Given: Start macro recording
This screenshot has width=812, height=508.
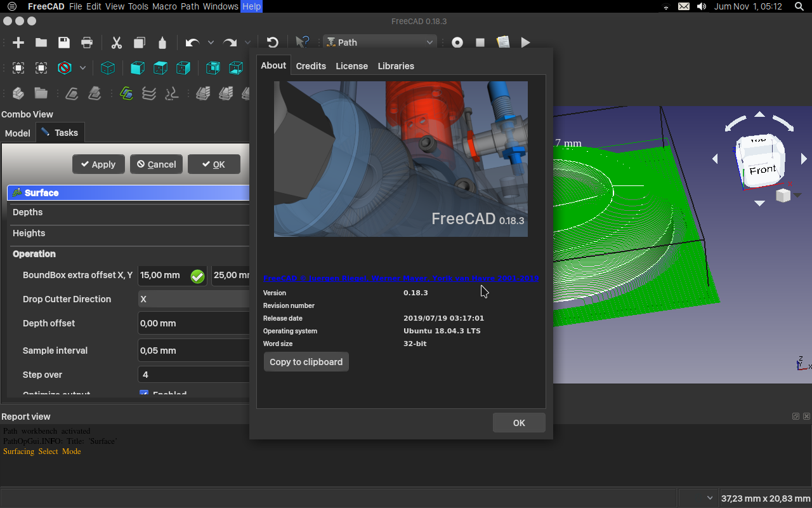Looking at the screenshot, I should point(457,43).
